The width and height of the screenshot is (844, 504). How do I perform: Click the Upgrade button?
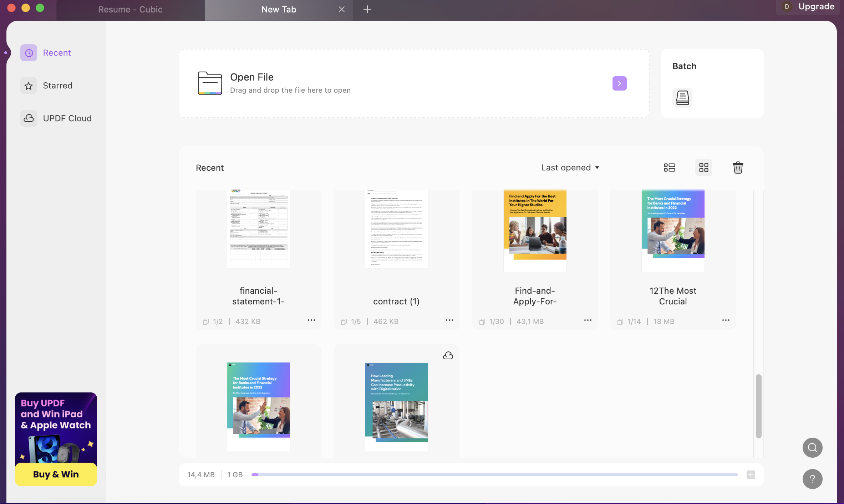click(x=816, y=6)
